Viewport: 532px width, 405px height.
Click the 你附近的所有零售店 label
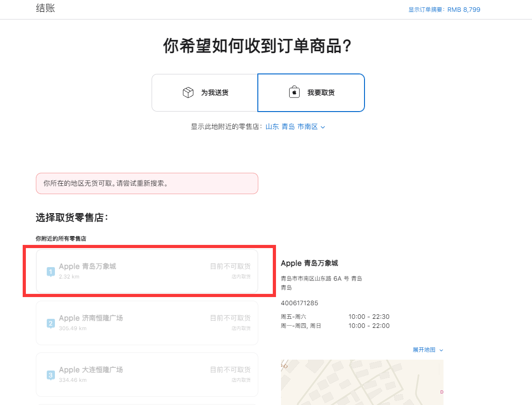click(61, 239)
